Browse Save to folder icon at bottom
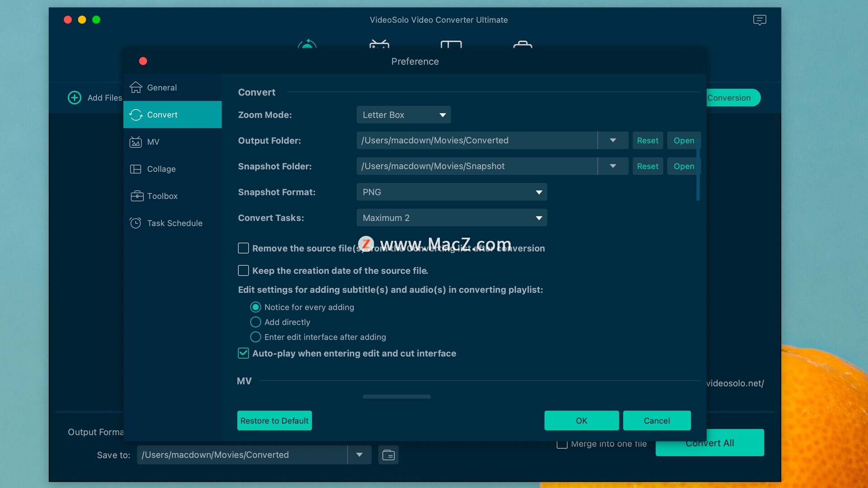This screenshot has height=488, width=868. [388, 455]
